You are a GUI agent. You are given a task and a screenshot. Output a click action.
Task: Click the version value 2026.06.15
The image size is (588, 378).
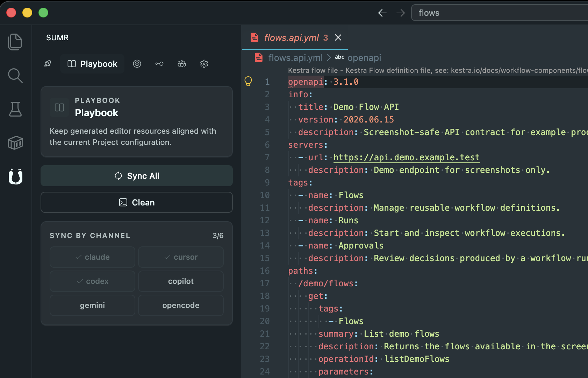coord(369,119)
